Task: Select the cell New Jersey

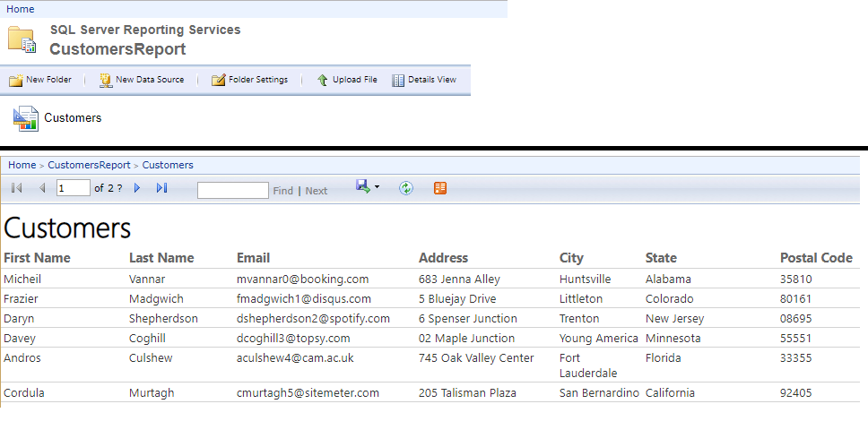Action: coord(675,319)
